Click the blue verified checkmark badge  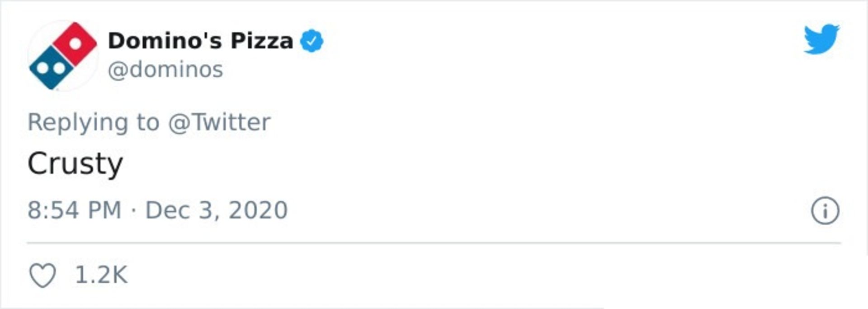pyautogui.click(x=311, y=41)
